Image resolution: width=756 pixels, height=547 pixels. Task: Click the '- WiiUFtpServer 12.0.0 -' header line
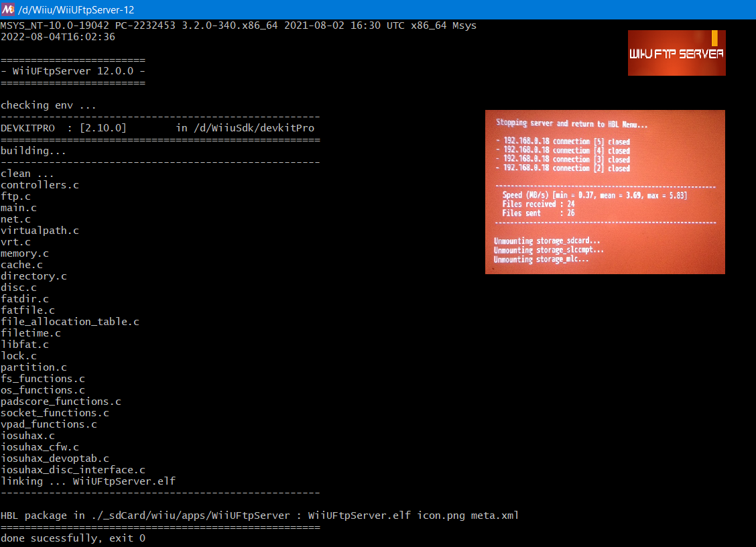coord(73,71)
